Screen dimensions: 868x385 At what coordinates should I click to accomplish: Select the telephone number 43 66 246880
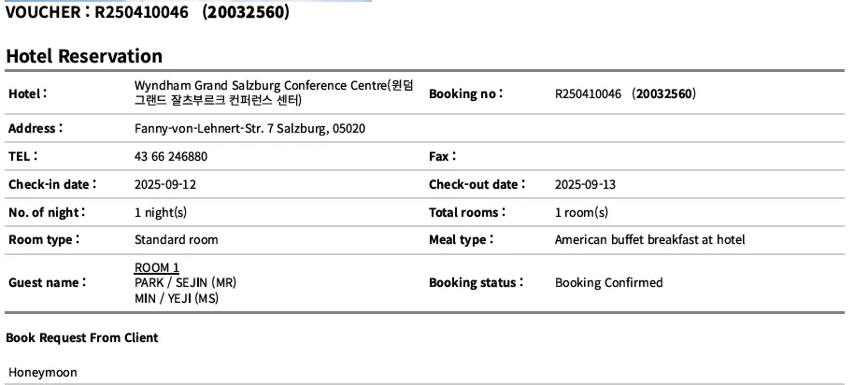pos(171,157)
